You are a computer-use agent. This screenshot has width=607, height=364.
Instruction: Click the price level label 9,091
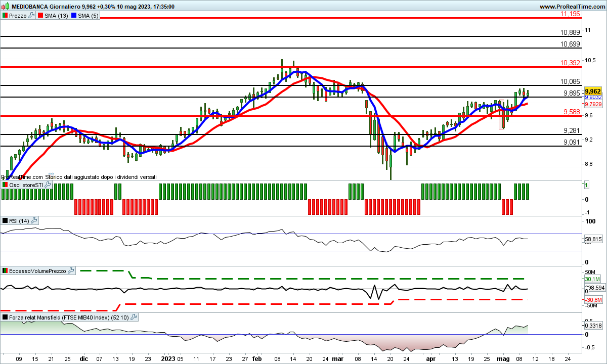pos(571,142)
